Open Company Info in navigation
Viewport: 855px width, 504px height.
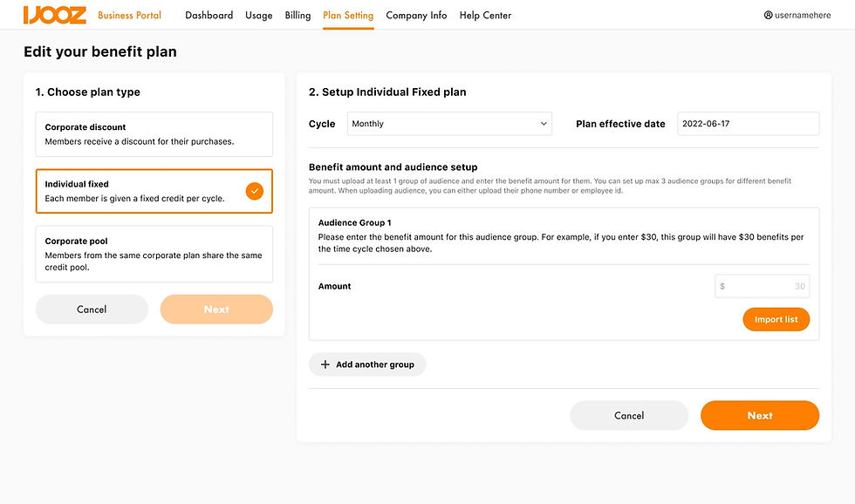tap(416, 15)
